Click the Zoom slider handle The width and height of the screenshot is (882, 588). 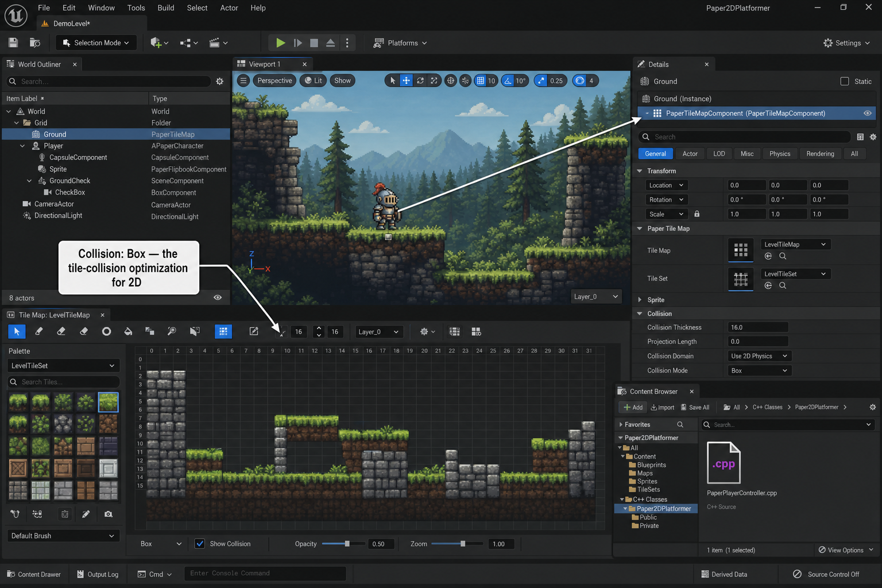463,544
